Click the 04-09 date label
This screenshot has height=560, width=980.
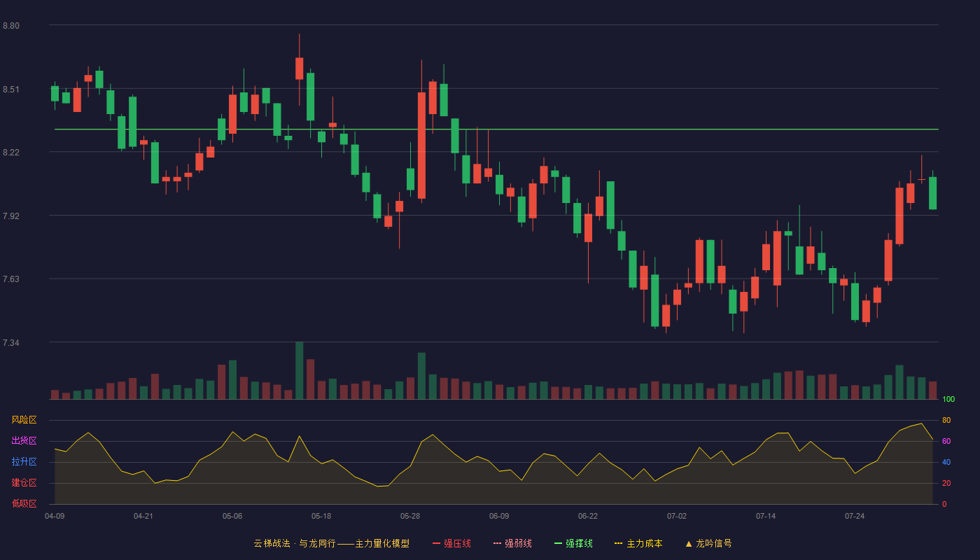[x=55, y=516]
